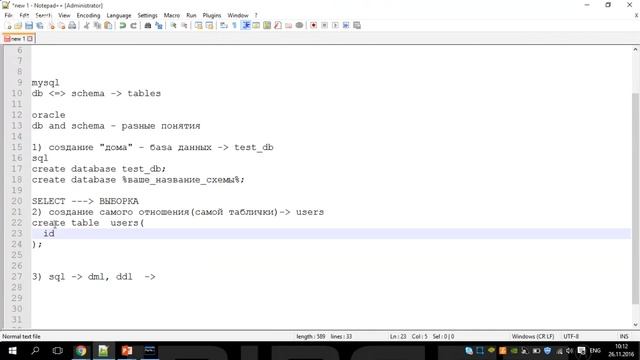Open the Run menu
The width and height of the screenshot is (640, 360).
[x=191, y=15]
